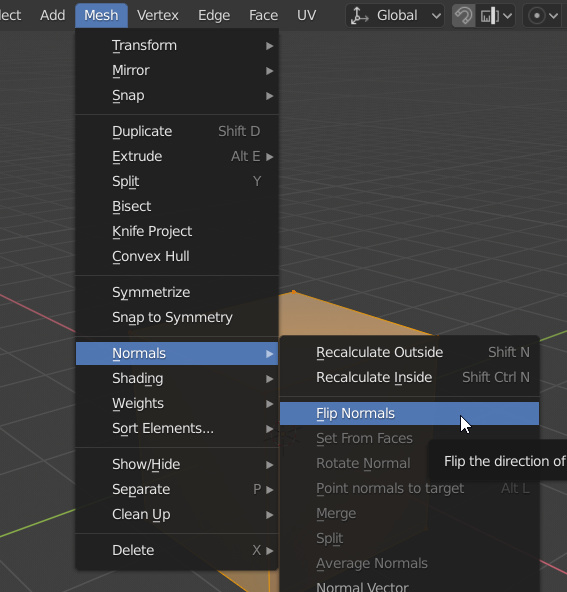Open the Edge menu
The image size is (567, 592).
pyautogui.click(x=214, y=15)
